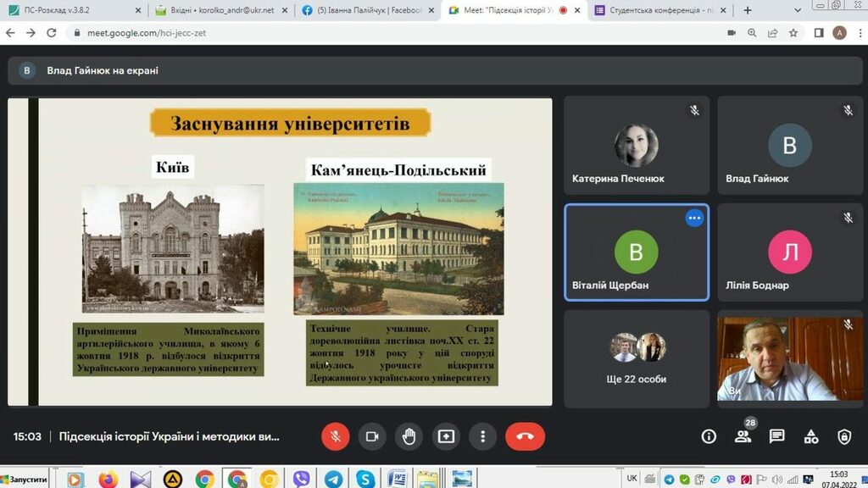This screenshot has width=868, height=488.
Task: Click the Запустити Start button
Action: [25, 479]
